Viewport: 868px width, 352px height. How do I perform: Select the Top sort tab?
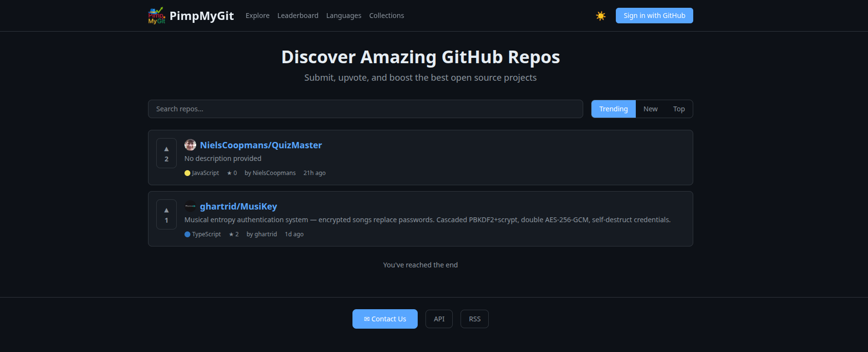(x=679, y=109)
